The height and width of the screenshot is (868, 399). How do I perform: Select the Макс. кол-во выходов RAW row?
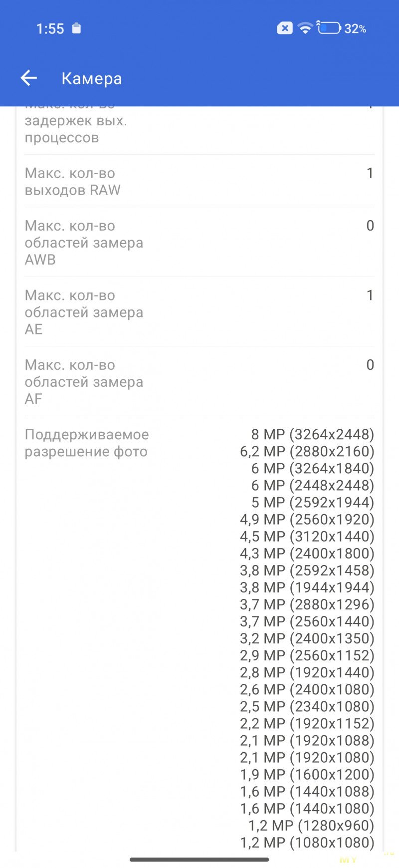199,181
